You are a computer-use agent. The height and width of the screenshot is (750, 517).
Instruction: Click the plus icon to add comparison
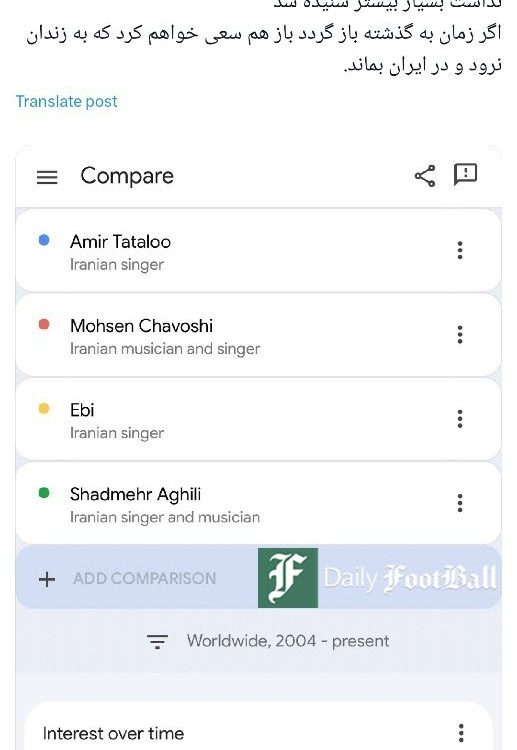tap(47, 579)
